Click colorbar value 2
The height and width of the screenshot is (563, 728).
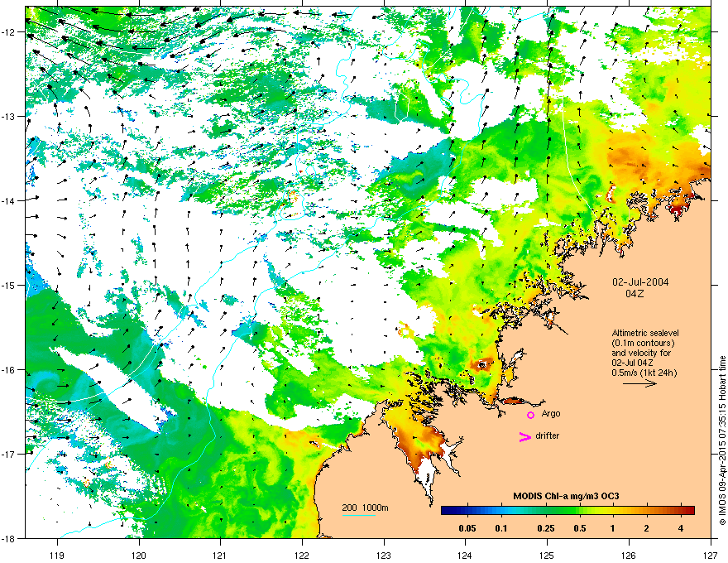pyautogui.click(x=647, y=528)
